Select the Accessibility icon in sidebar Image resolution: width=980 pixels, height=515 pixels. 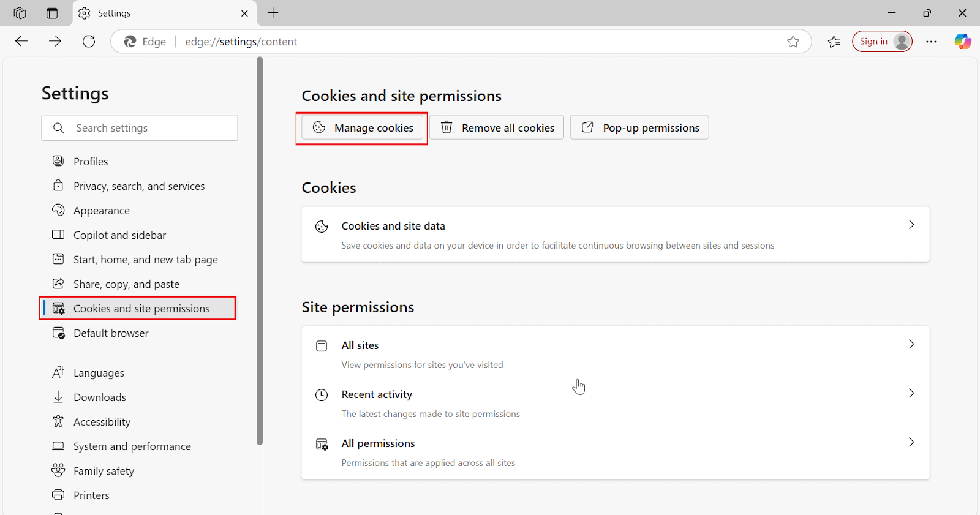click(58, 421)
